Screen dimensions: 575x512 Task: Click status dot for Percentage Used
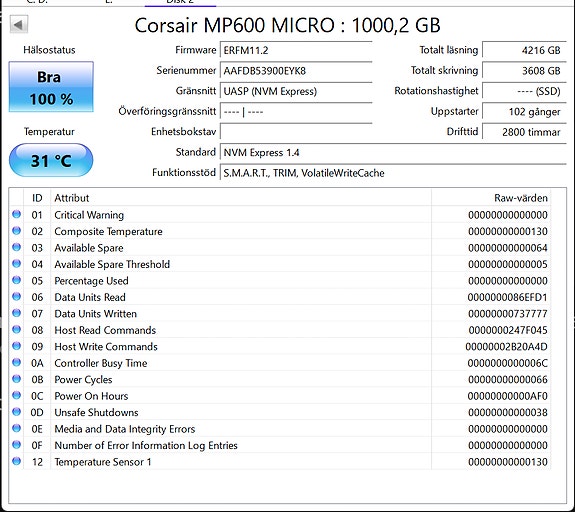(17, 280)
